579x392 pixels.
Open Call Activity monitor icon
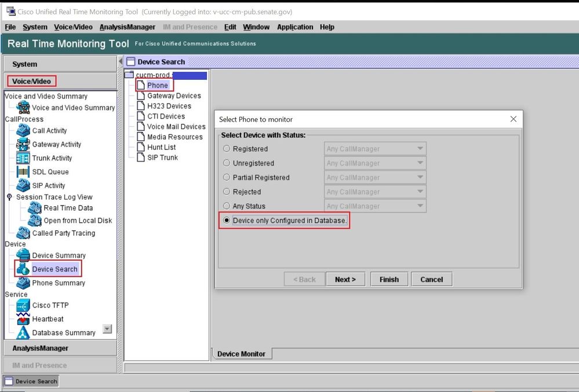click(x=23, y=130)
